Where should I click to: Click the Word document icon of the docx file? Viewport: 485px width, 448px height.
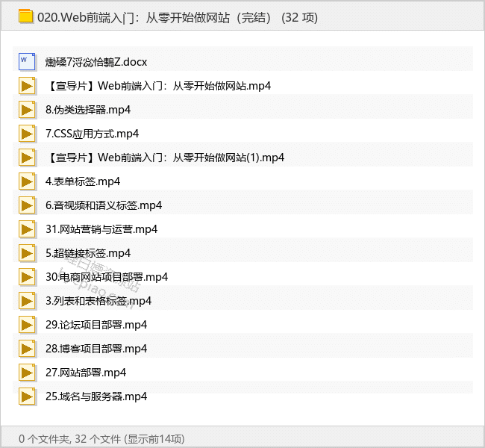(27, 62)
